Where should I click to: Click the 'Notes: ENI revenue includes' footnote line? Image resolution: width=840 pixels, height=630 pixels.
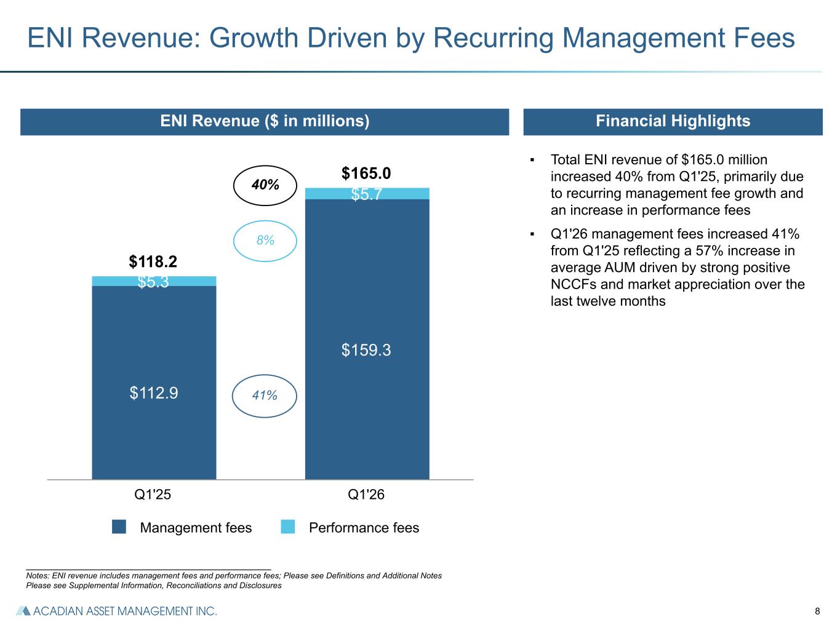[x=234, y=576]
